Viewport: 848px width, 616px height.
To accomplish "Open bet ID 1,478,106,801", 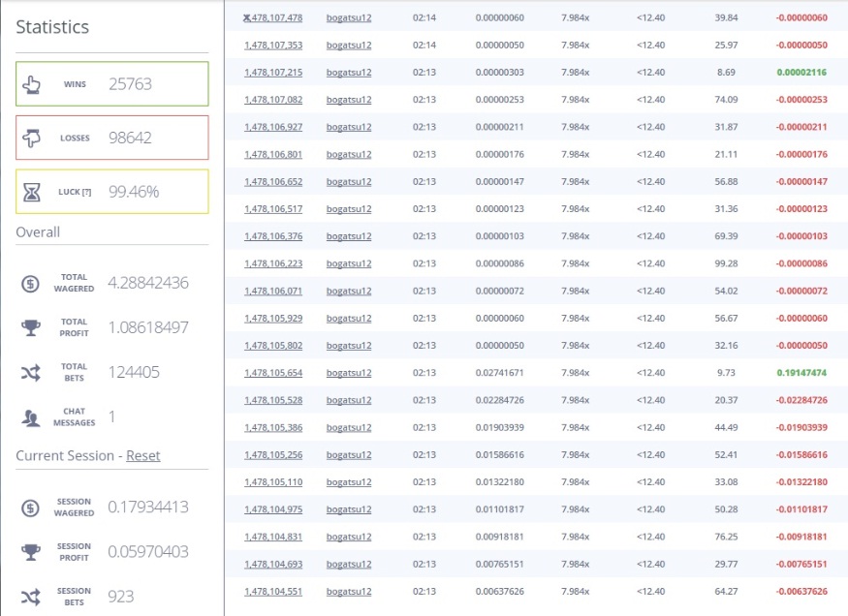I will click(x=273, y=155).
